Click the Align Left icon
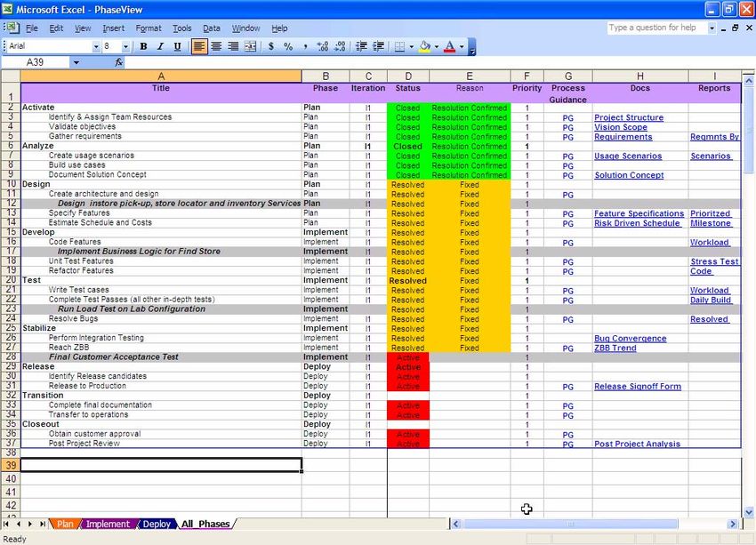Screen dimensions: 756x545 click(199, 46)
